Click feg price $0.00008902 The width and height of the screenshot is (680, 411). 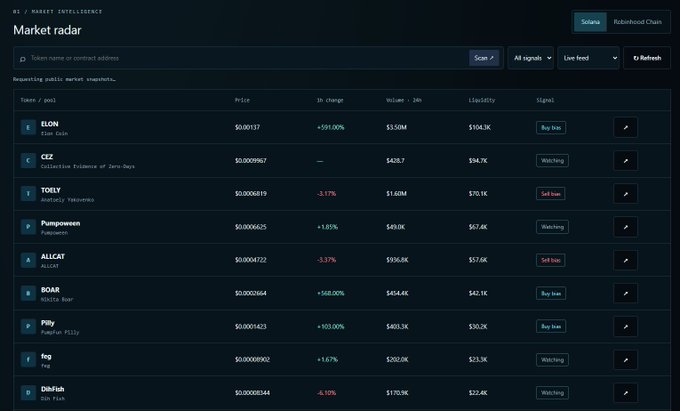click(252, 360)
